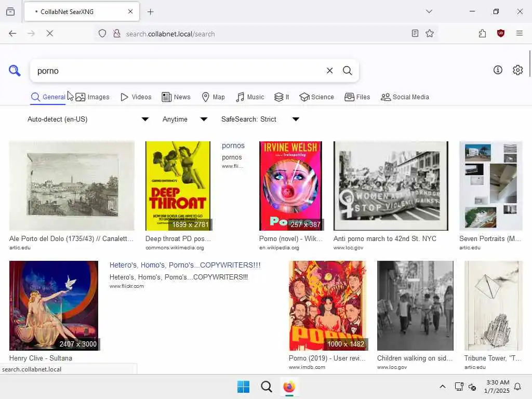Open the Seven Portraits thumbnail

490,186
